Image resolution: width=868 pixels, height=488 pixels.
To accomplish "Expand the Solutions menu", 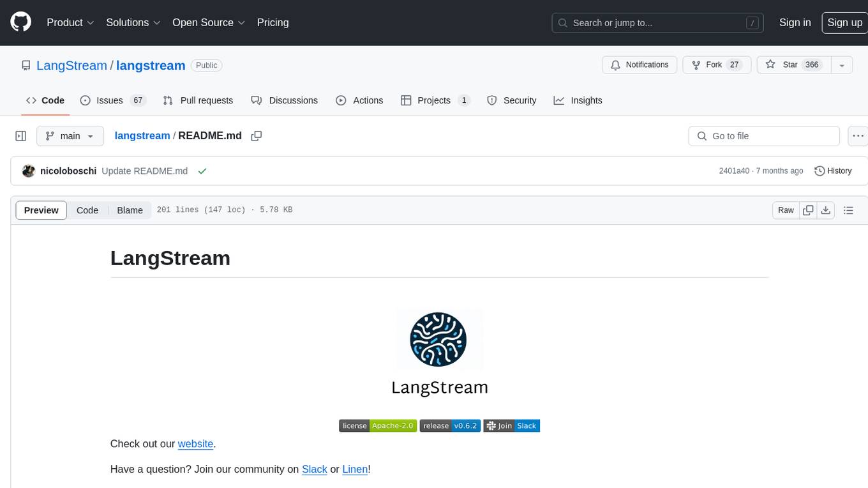I will point(133,22).
